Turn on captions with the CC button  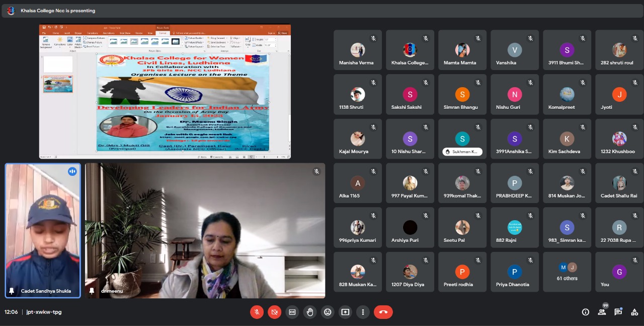point(292,312)
